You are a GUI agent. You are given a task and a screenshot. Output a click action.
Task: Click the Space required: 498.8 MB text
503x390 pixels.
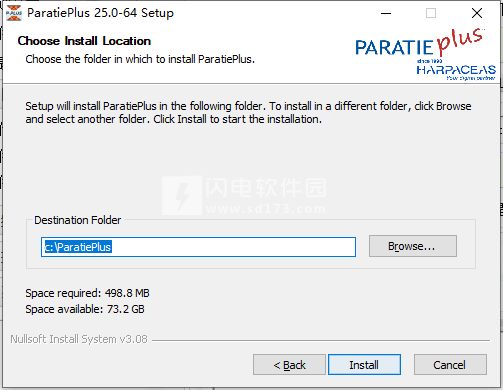point(87,293)
